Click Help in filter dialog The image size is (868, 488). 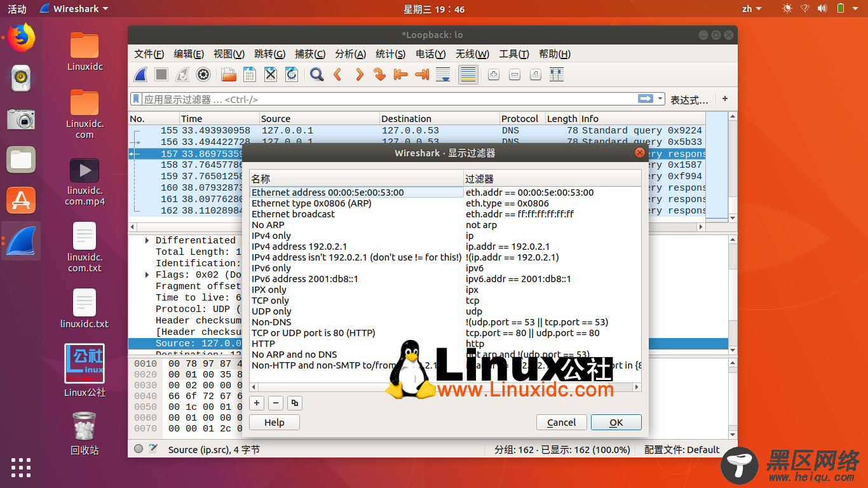pyautogui.click(x=275, y=423)
